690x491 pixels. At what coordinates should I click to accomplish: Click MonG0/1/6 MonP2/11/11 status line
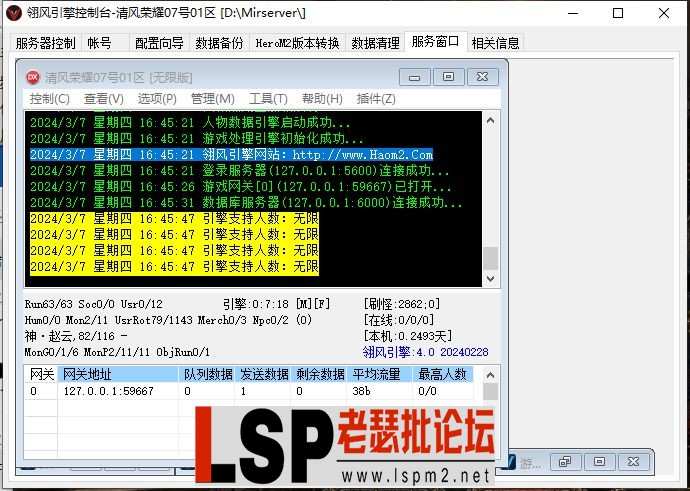click(x=117, y=352)
